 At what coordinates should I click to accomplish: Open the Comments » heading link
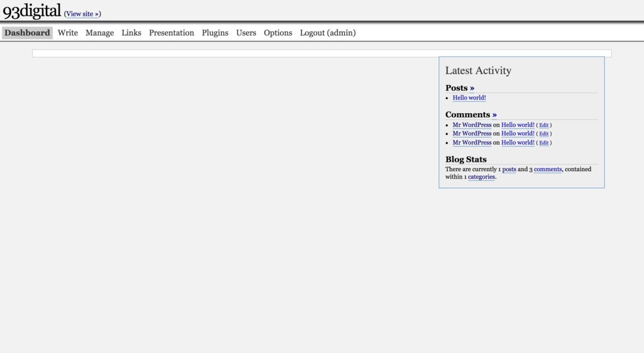pos(494,115)
